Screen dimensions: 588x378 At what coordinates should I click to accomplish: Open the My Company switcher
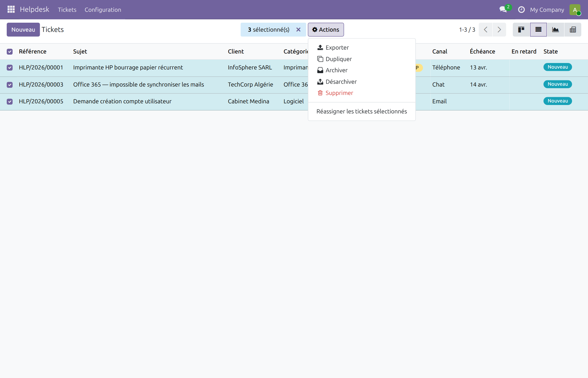pos(547,9)
